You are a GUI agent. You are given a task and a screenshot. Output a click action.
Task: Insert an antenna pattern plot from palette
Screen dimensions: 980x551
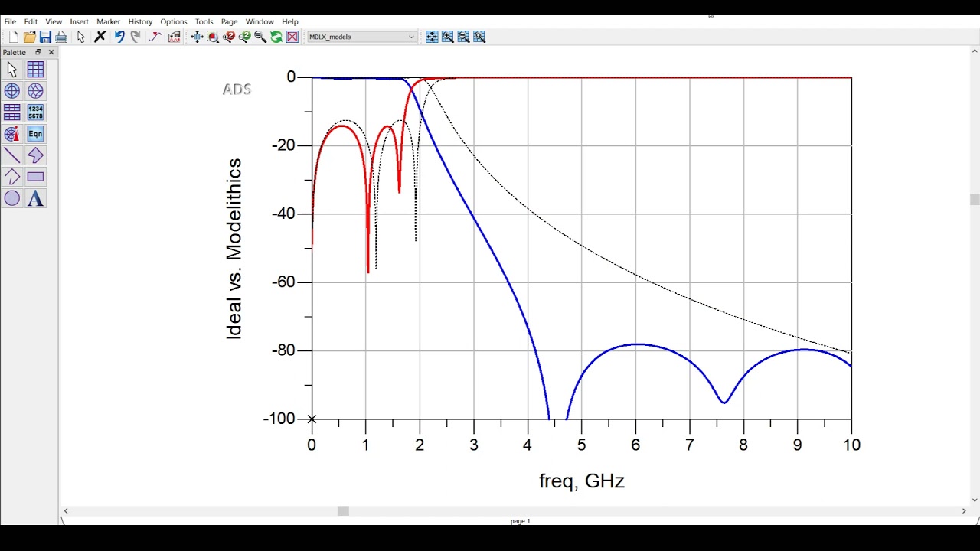pos(12,134)
